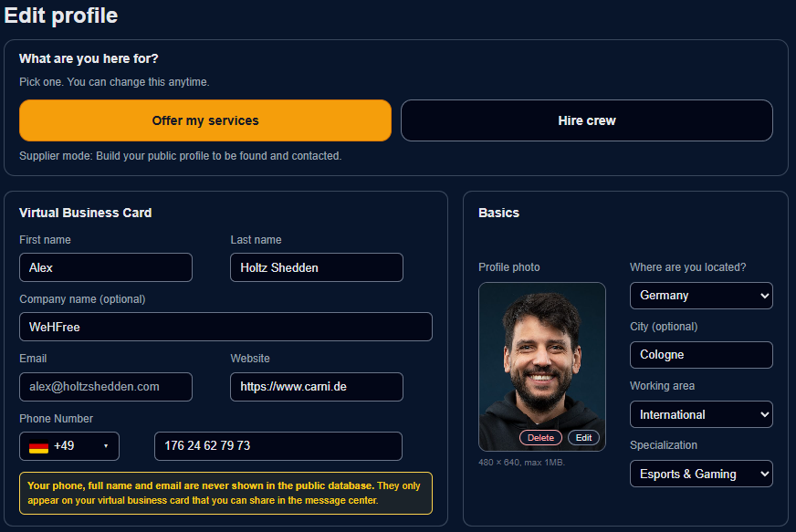Click the "Where are you located?" label
The image size is (796, 532).
687,267
